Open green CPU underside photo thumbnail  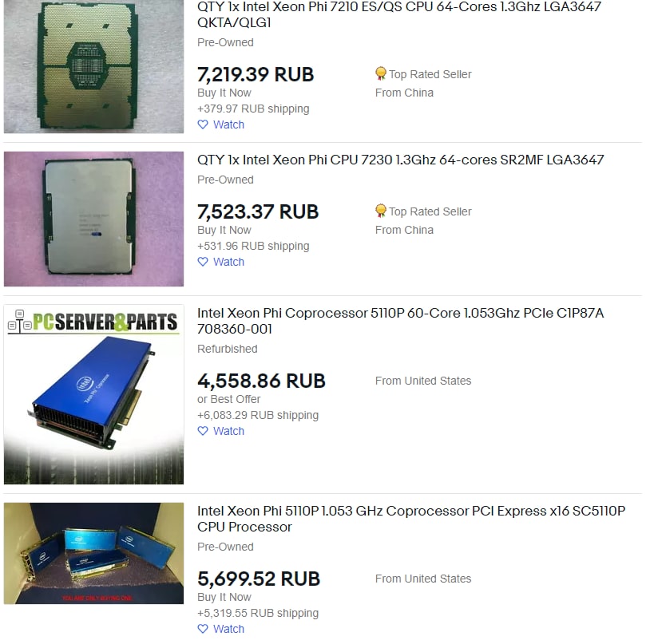click(94, 66)
